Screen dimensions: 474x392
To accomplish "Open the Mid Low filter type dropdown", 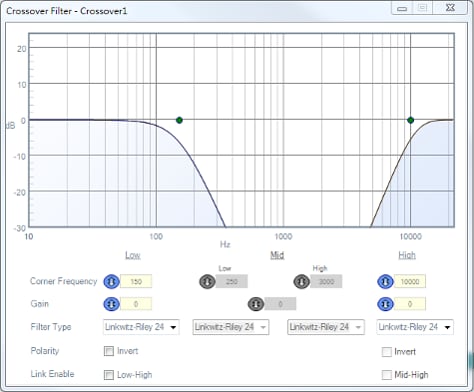I will (x=231, y=327).
